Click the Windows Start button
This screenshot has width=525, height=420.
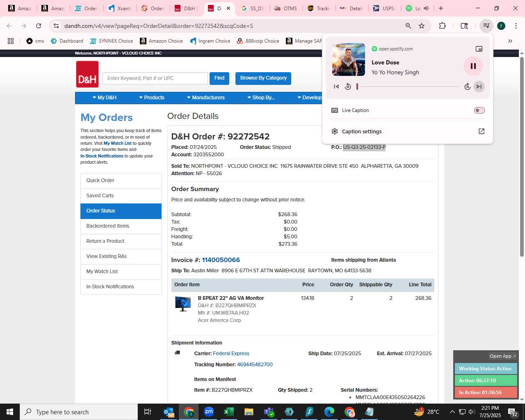[x=10, y=412]
